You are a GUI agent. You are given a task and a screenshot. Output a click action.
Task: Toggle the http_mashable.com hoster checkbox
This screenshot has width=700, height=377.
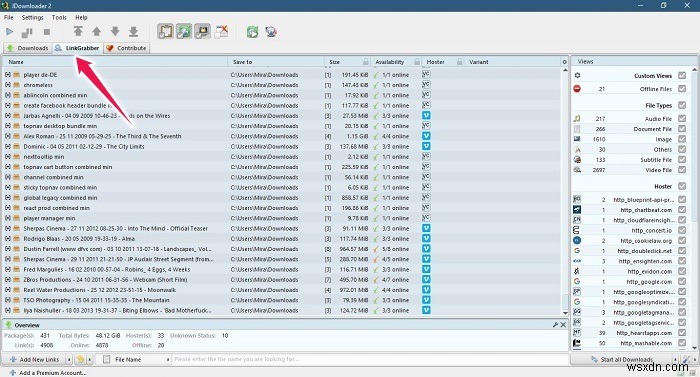coord(682,343)
